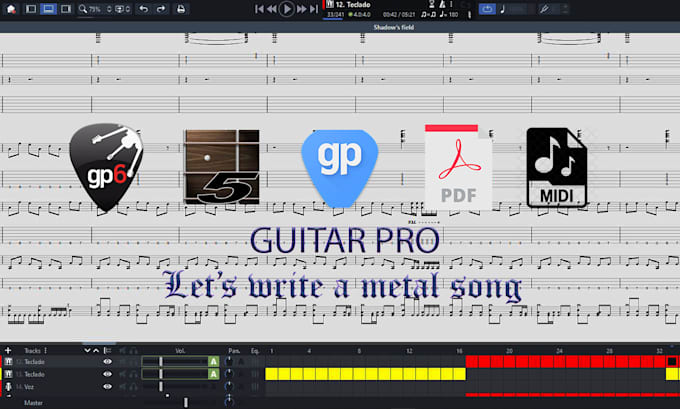
Task: Toggle the count-in icon
Action: tap(432, 4)
